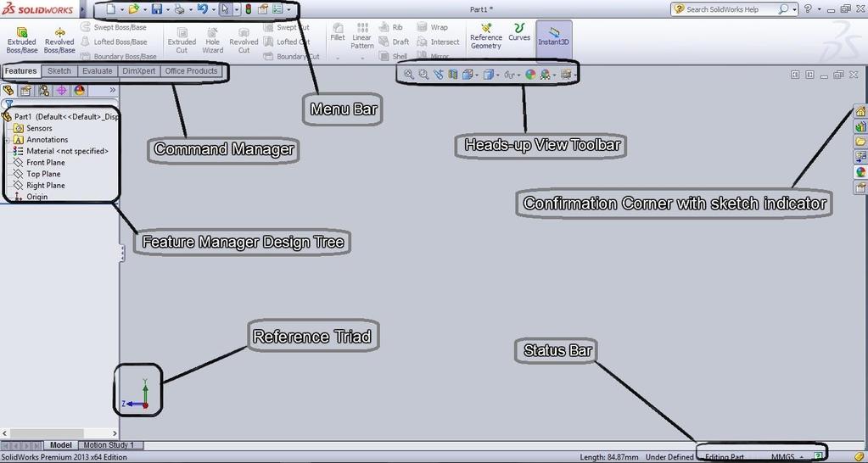Switch to the Office Products tab
The width and height of the screenshot is (868, 463).
point(191,70)
